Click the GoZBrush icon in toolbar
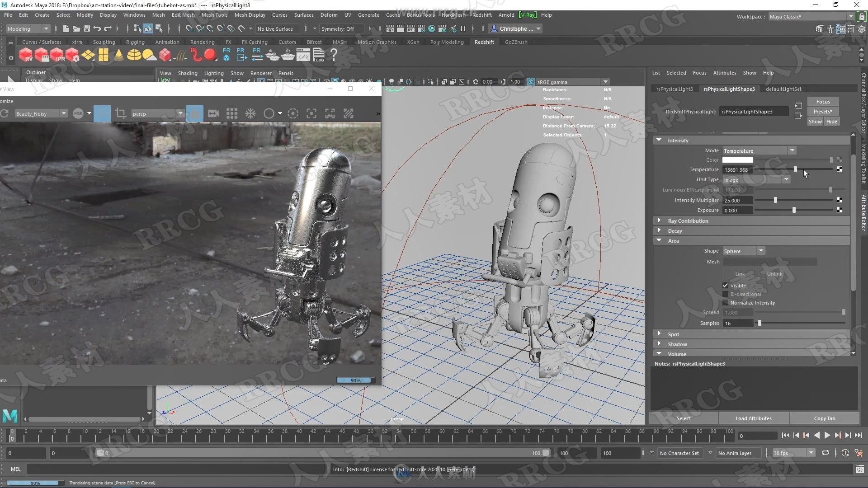Screen dimensions: 868x488 coord(515,42)
